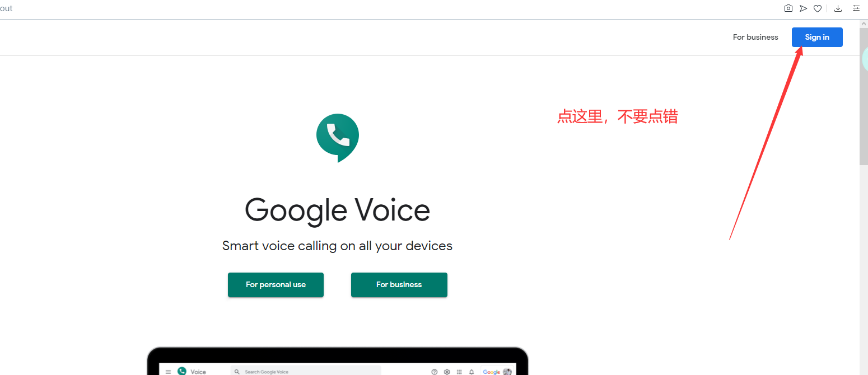This screenshot has height=375, width=868.
Task: Click the scrollbar up arrow
Action: (x=864, y=24)
